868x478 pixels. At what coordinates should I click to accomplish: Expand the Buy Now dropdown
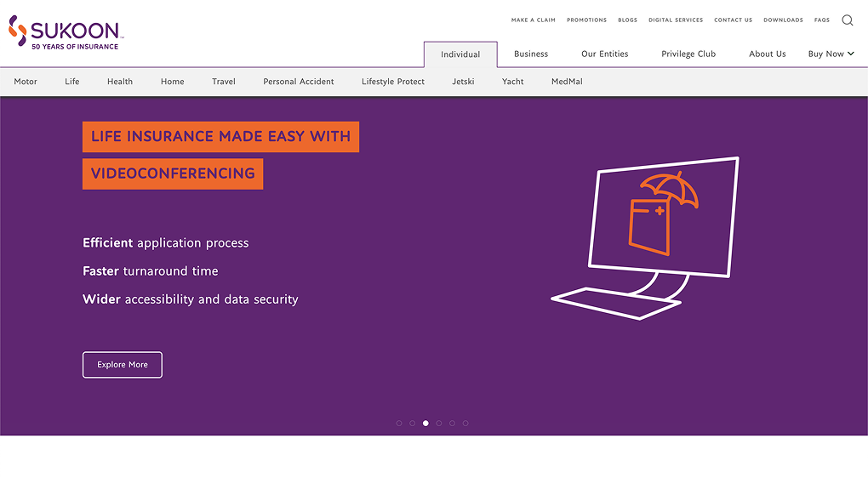click(831, 54)
